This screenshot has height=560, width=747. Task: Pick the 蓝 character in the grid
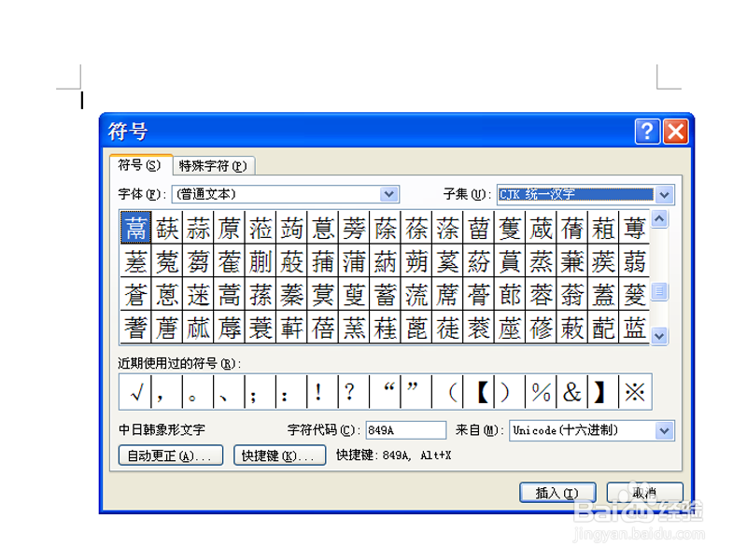tap(635, 328)
